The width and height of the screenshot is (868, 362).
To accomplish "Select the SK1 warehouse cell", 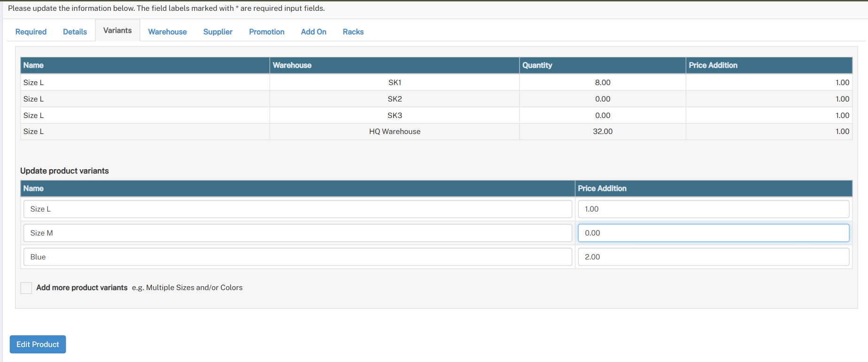I will [x=395, y=82].
